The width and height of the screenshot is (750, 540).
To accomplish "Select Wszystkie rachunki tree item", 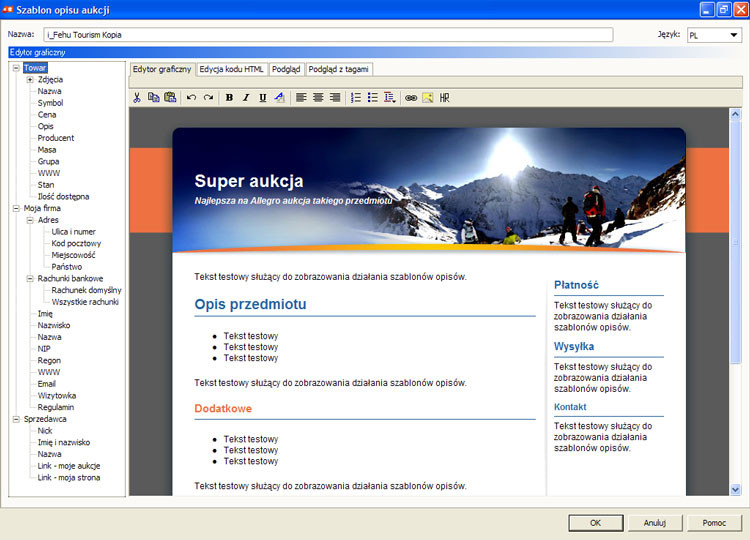I will tap(85, 302).
